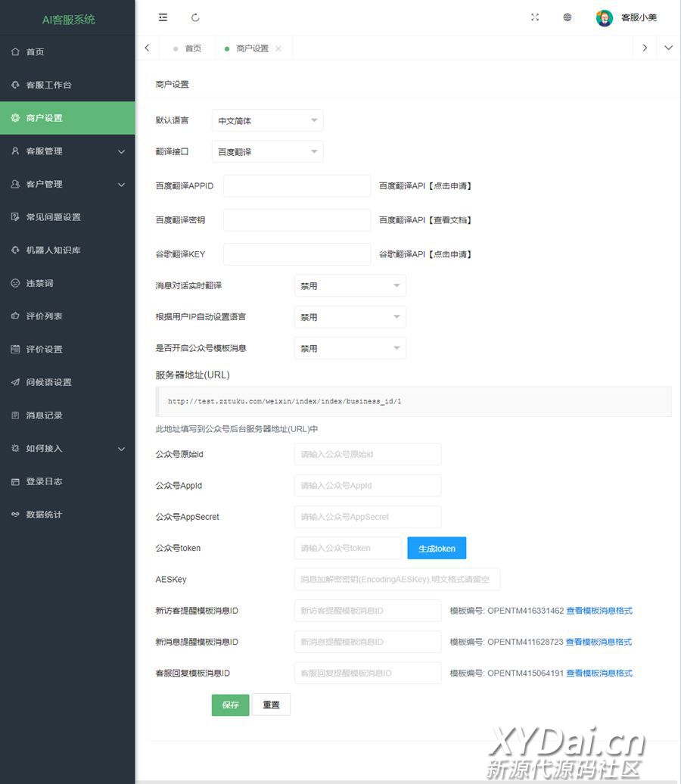This screenshot has width=681, height=784.
Task: Click the refresh icon in the top bar
Action: (195, 17)
